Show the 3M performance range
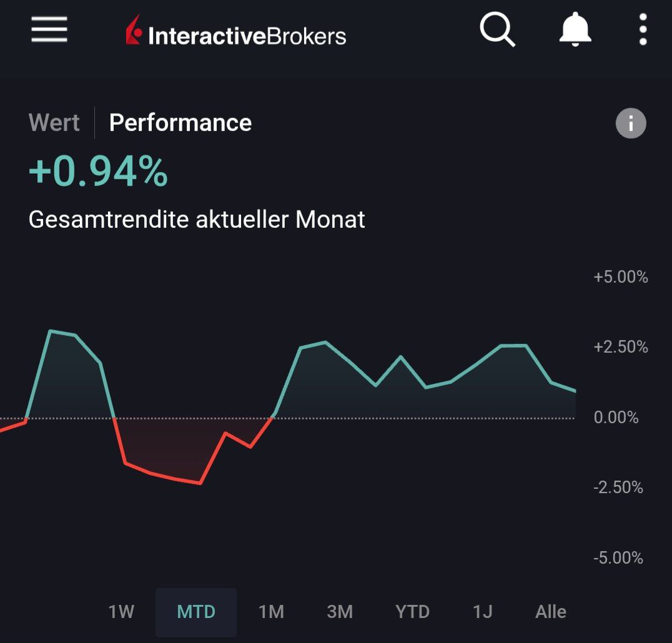This screenshot has height=643, width=672. point(340,612)
